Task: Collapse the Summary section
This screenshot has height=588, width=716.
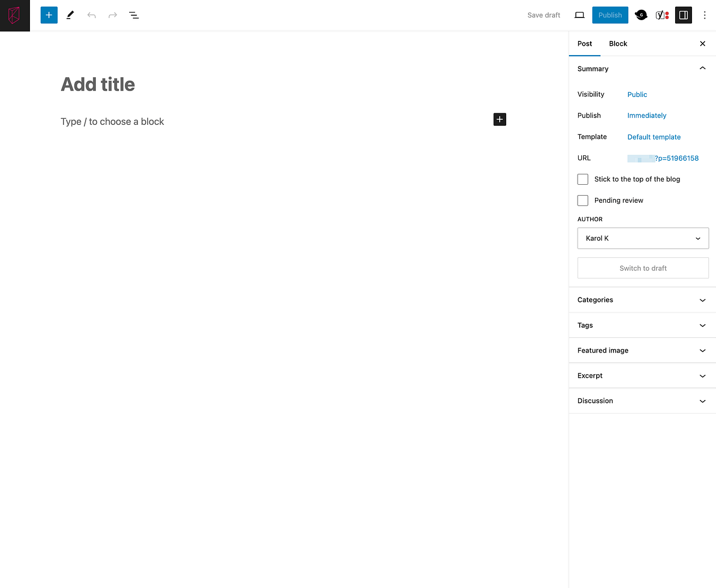Action: (702, 68)
